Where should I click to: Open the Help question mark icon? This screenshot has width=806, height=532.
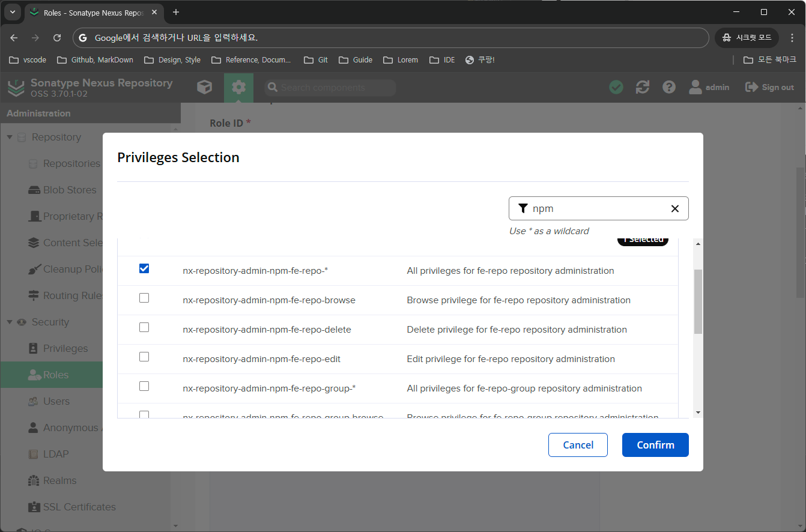[669, 87]
